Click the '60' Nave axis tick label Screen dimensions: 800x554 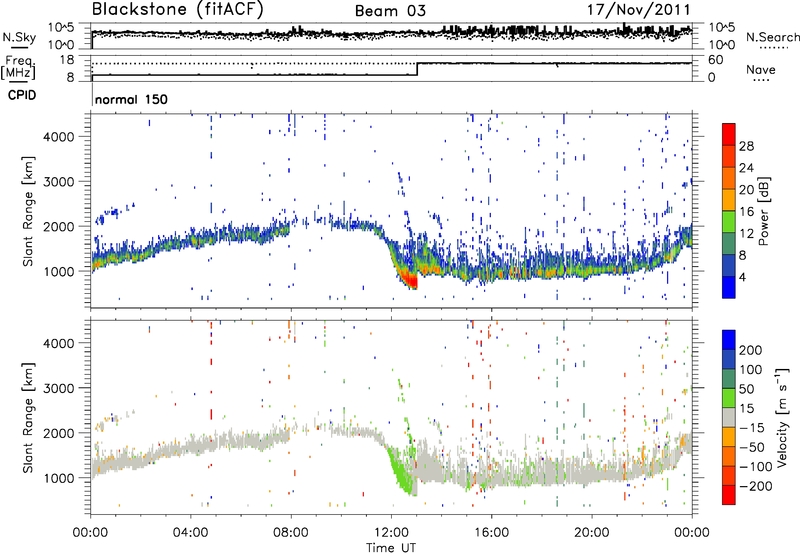click(715, 60)
